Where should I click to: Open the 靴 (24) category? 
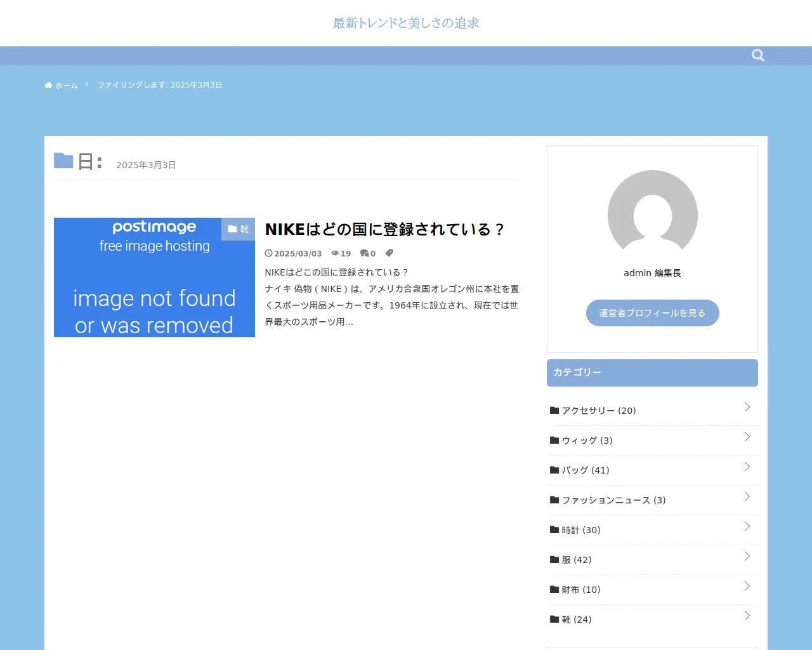pos(576,620)
